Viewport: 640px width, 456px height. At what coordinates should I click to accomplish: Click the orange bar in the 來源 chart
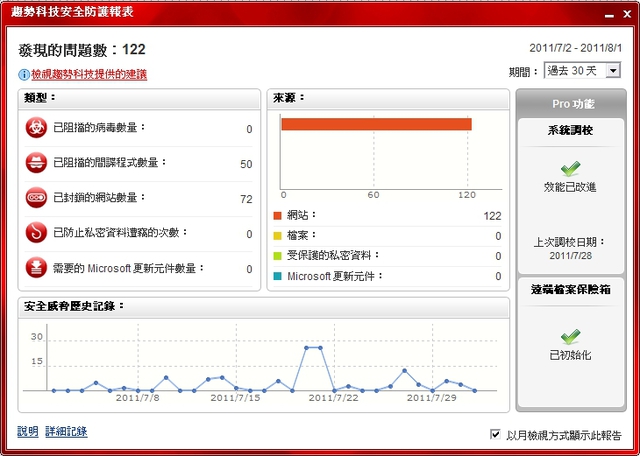tap(376, 124)
